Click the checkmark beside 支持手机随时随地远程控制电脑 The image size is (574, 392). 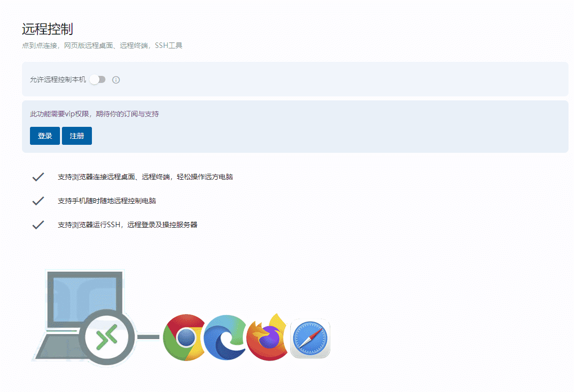[x=38, y=201]
